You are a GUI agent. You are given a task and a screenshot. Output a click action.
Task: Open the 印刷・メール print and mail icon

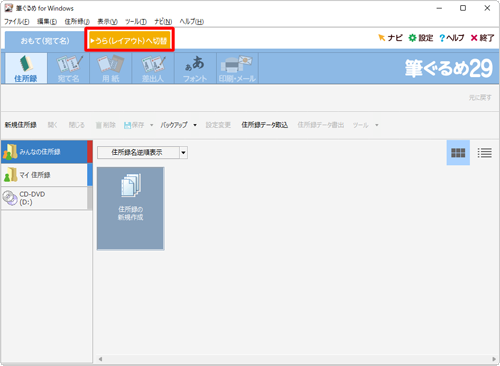click(237, 68)
